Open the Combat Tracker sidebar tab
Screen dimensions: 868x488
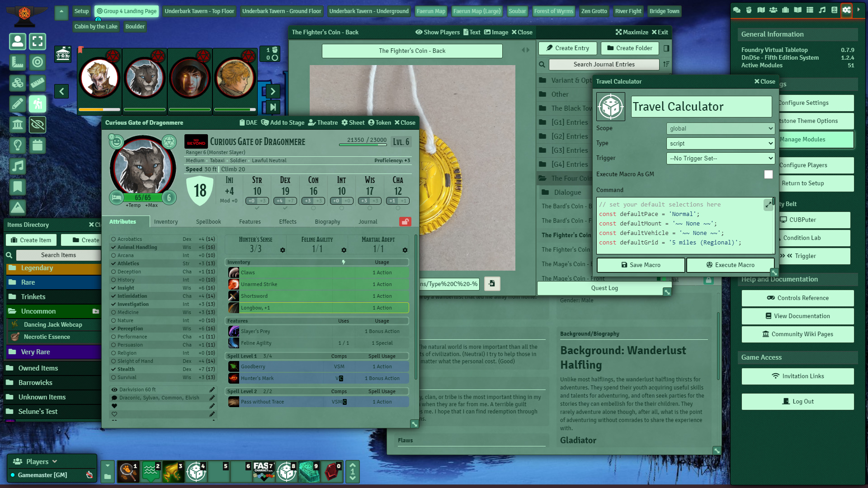click(x=749, y=10)
